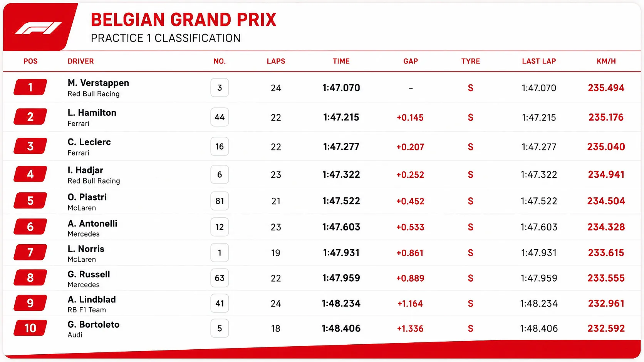Select the position 10 red badge
This screenshot has width=644, height=362.
tap(30, 328)
